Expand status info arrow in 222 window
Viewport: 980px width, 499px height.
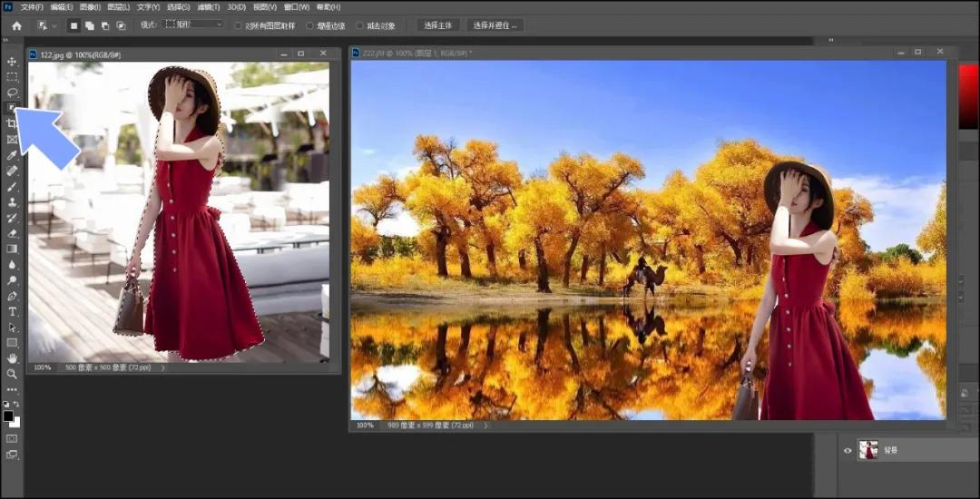(485, 426)
